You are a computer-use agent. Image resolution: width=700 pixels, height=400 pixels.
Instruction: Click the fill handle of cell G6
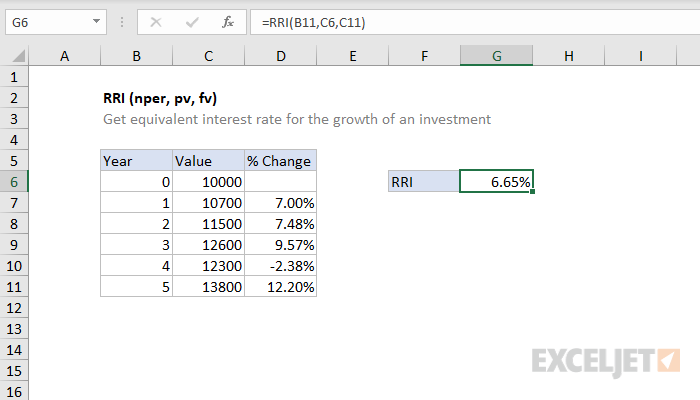point(532,192)
